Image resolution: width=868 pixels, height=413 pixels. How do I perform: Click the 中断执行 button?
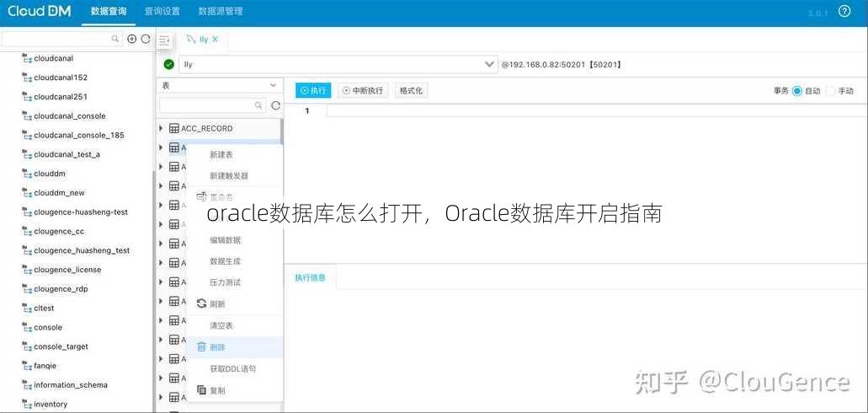(x=363, y=91)
